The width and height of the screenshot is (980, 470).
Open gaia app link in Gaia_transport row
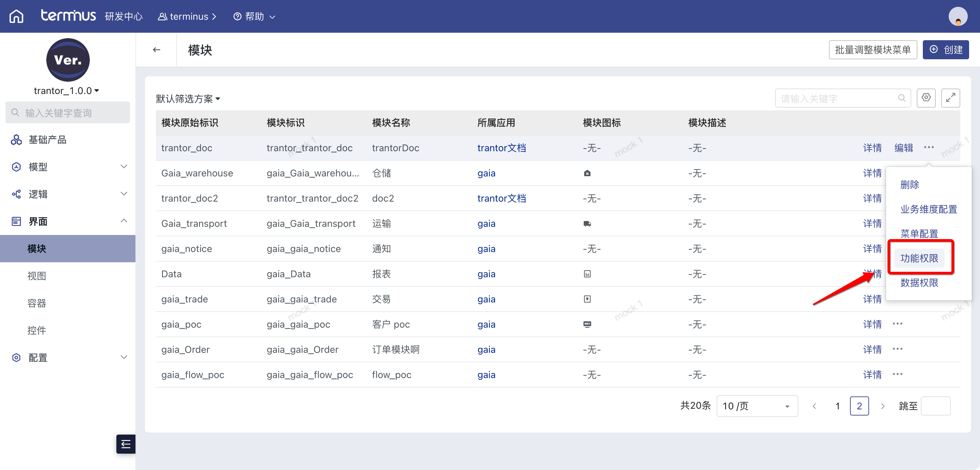(487, 223)
